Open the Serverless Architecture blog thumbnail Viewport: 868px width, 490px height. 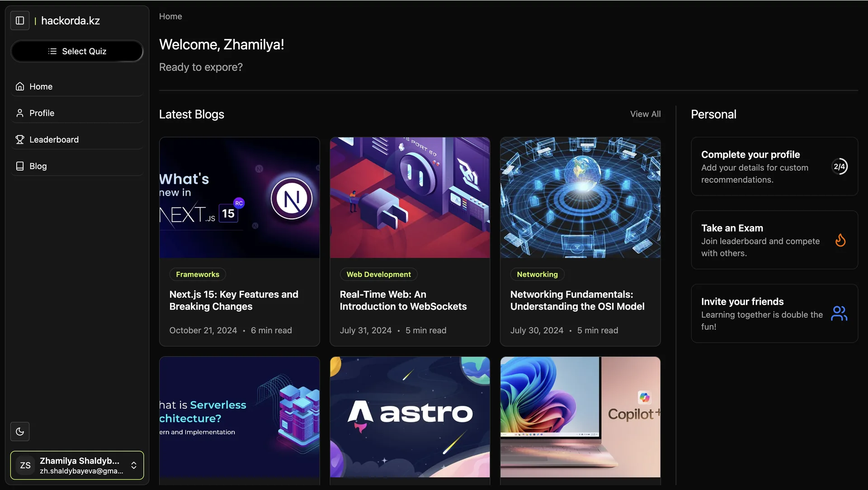pos(240,417)
